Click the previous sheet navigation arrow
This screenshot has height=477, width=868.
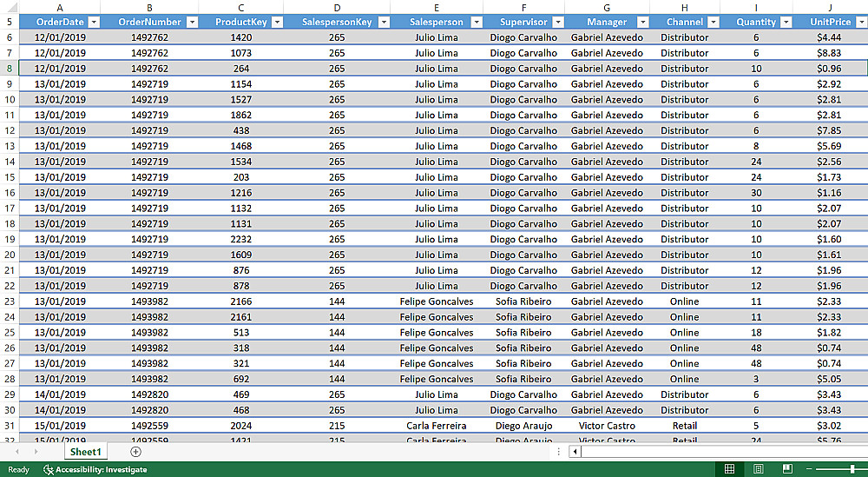click(17, 452)
